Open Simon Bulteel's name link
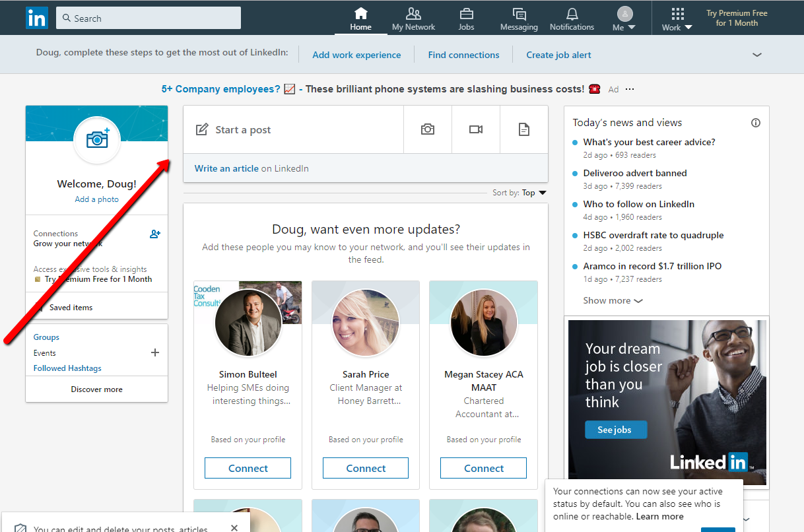This screenshot has height=532, width=804. point(248,374)
